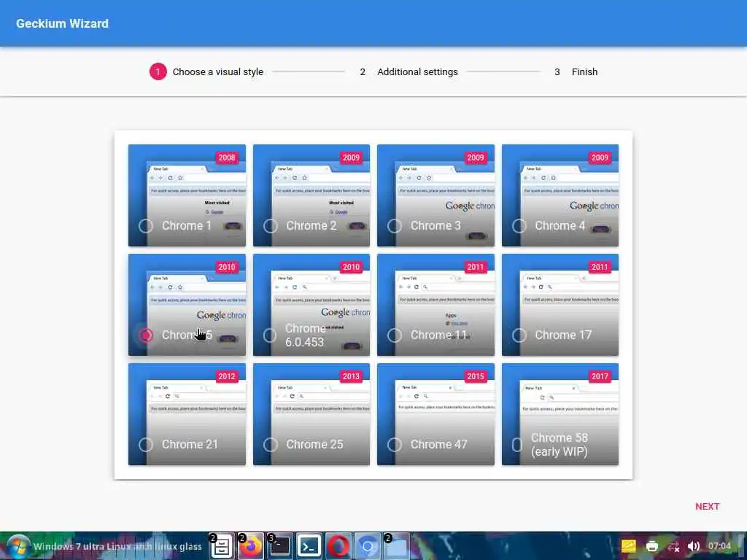Click taskbar title Windows 7 ultra Linux
747x560 pixels.
pos(117,547)
